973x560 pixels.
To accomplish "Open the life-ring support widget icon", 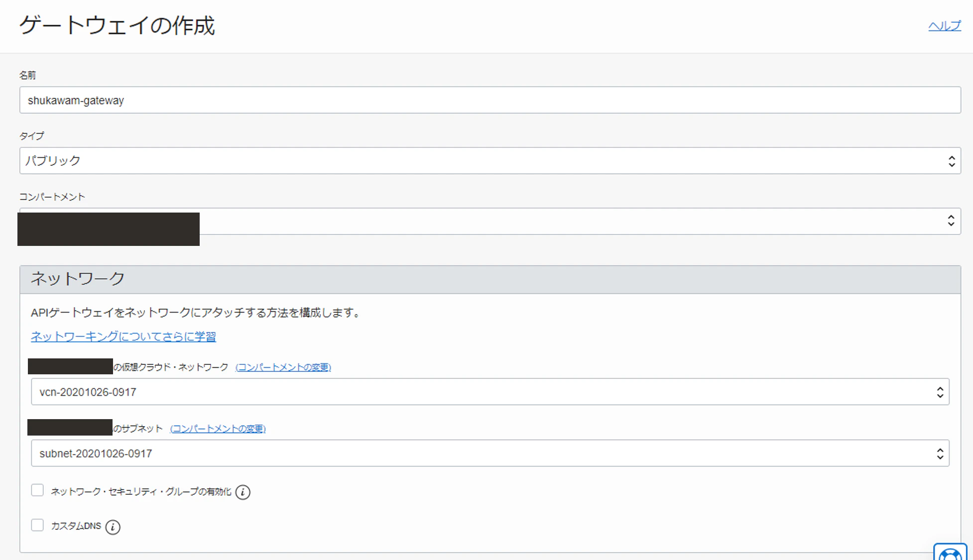I will [950, 554].
